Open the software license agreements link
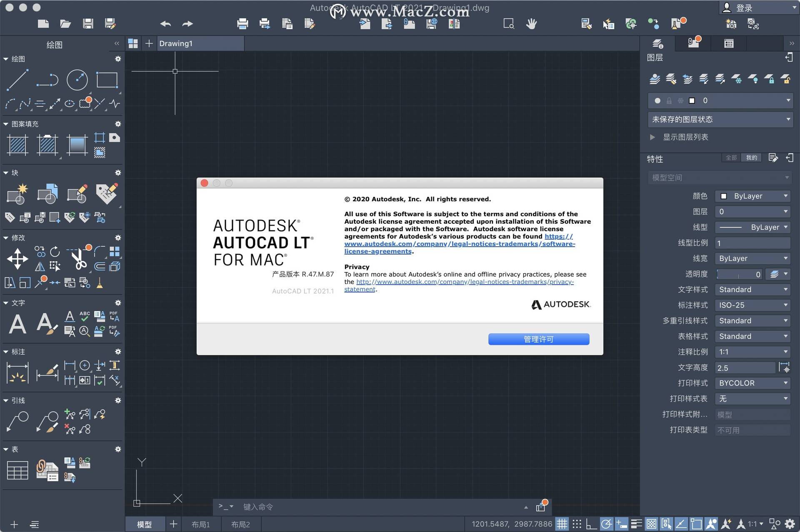 (460, 244)
